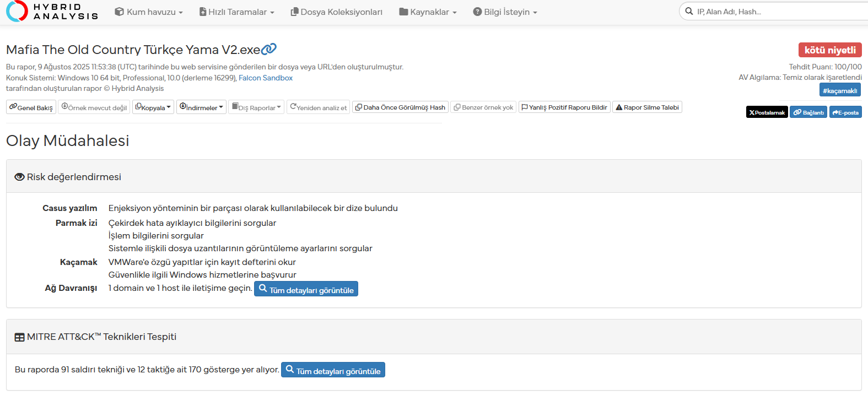The width and height of the screenshot is (868, 395).
Task: Open the Dosya Koleksiyonları page
Action: tap(336, 12)
